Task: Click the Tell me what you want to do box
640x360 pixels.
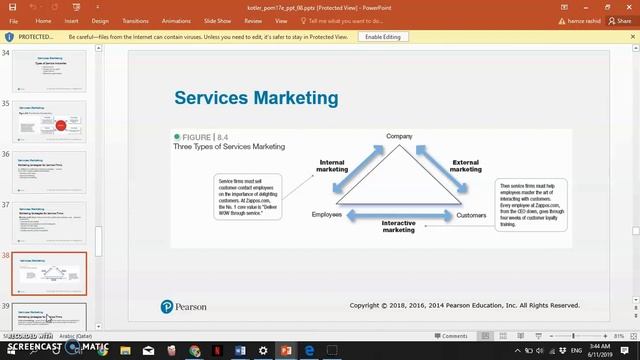Action: 342,21
